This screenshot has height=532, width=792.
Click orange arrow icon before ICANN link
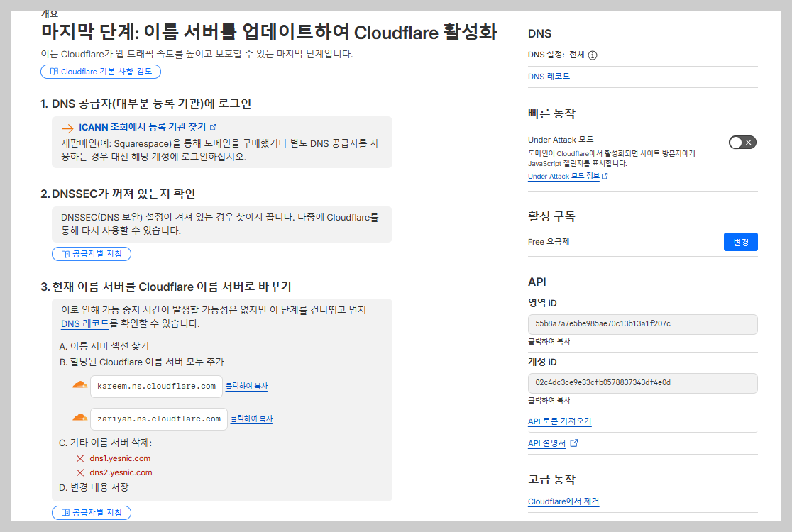(67, 128)
